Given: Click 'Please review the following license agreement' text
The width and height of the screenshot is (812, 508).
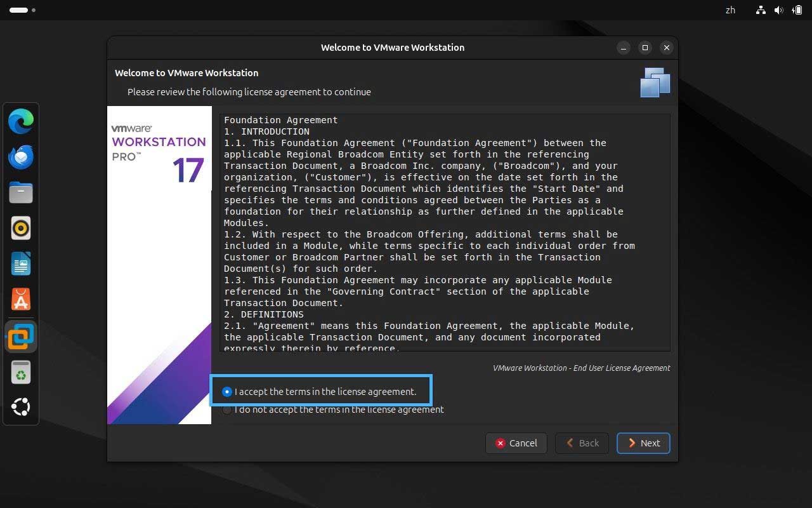Looking at the screenshot, I should coord(249,92).
